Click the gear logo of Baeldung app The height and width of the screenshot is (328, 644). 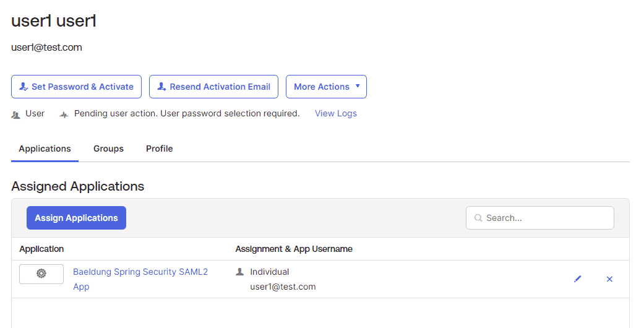[x=41, y=274]
